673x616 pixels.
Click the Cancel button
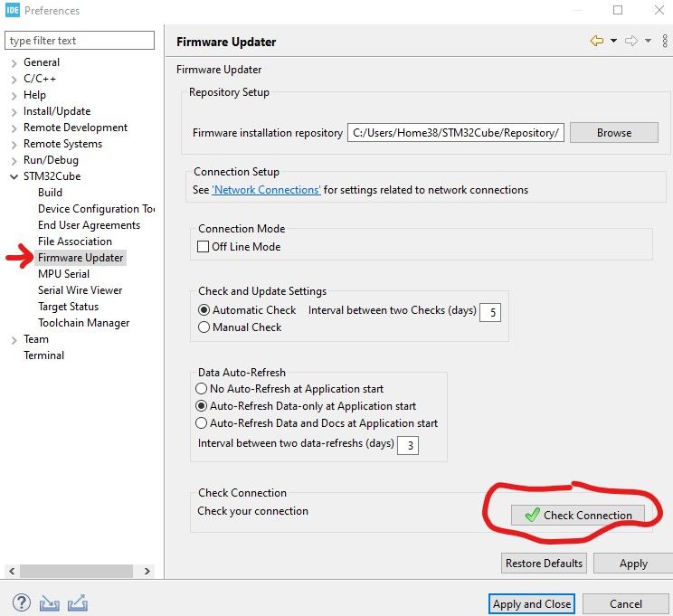pyautogui.click(x=626, y=604)
